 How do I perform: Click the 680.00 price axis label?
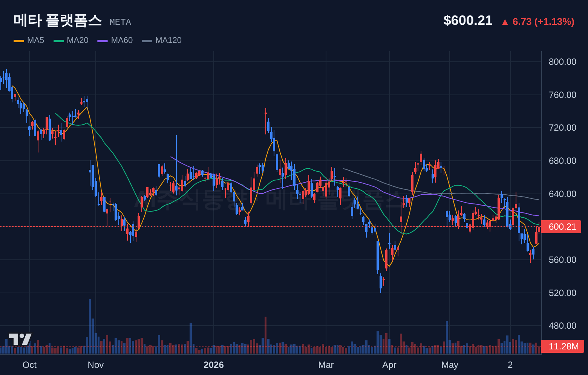click(x=562, y=161)
